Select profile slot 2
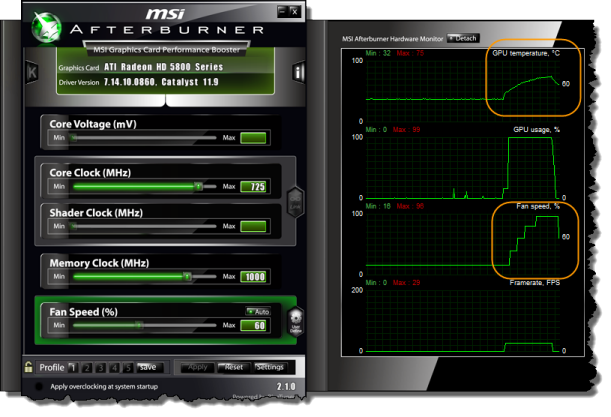This screenshot has height=417, width=611. 87,368
